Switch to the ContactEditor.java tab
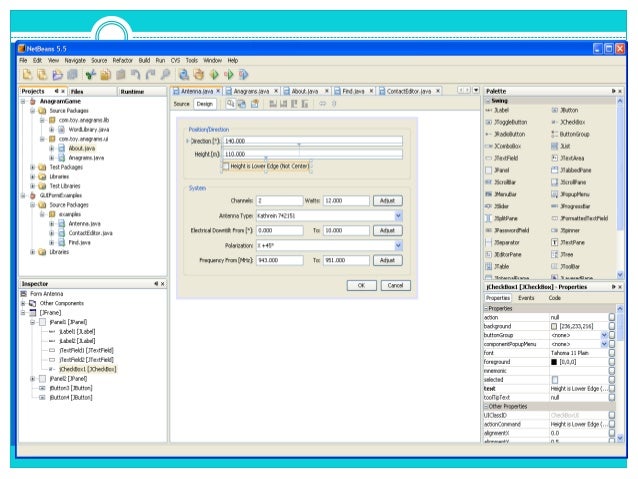Viewport: 638px width, 479px height. [408, 91]
